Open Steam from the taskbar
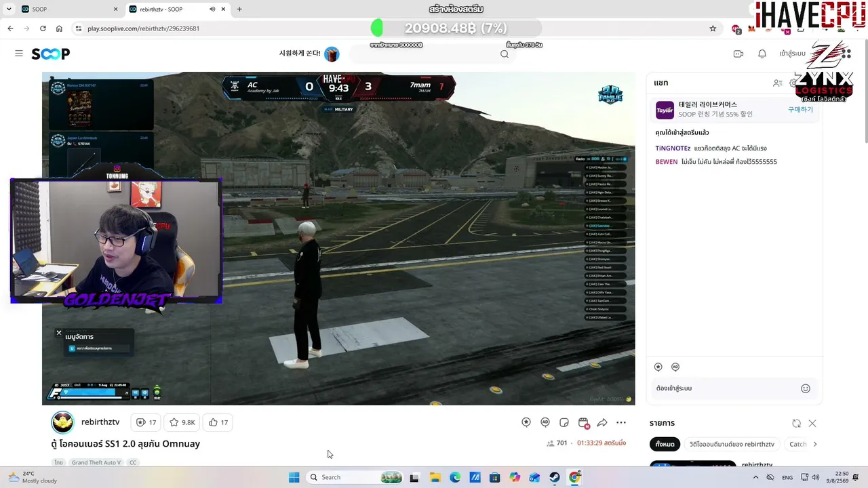Screen dimensions: 868x488 pos(555,477)
